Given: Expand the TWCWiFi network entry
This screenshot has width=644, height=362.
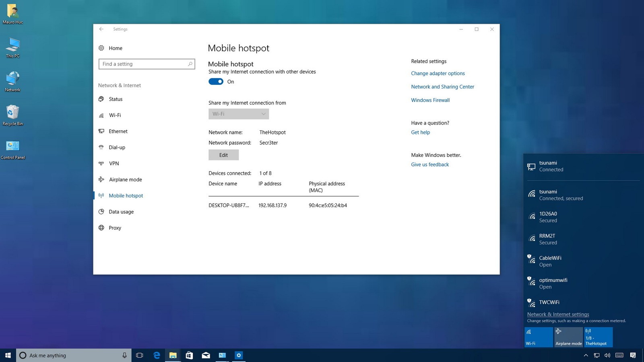Looking at the screenshot, I should (550, 302).
